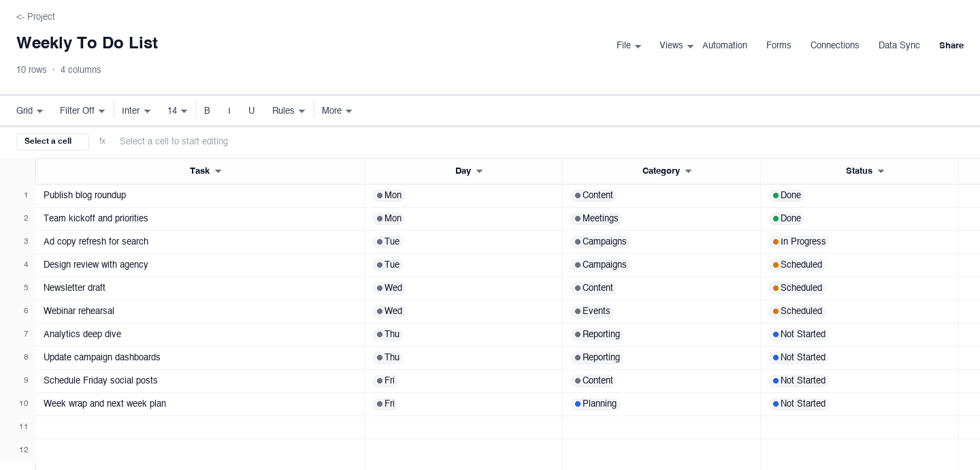Open the Status column header dropdown
Screen dimensions: 980x470
pos(881,171)
